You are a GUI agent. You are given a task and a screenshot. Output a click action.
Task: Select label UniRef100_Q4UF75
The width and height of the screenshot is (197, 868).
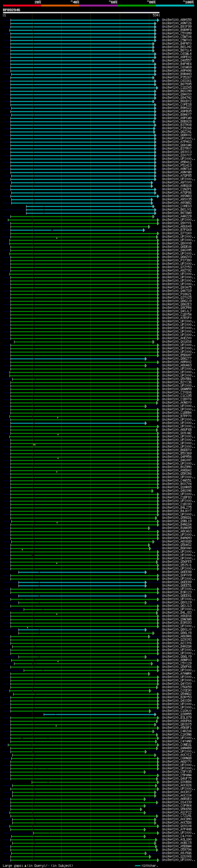point(177,779)
